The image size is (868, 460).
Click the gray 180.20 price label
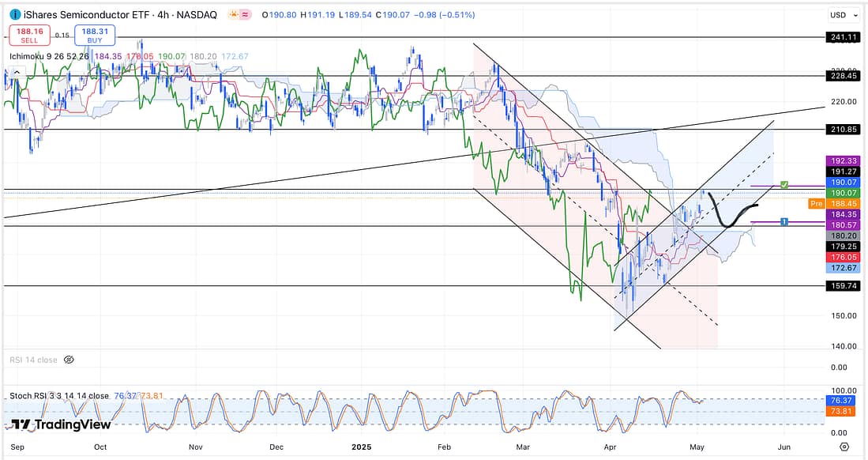tap(843, 236)
